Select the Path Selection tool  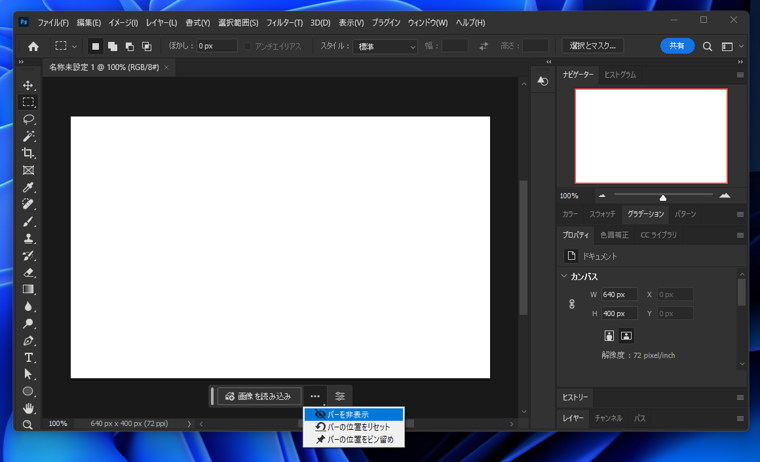(x=28, y=374)
